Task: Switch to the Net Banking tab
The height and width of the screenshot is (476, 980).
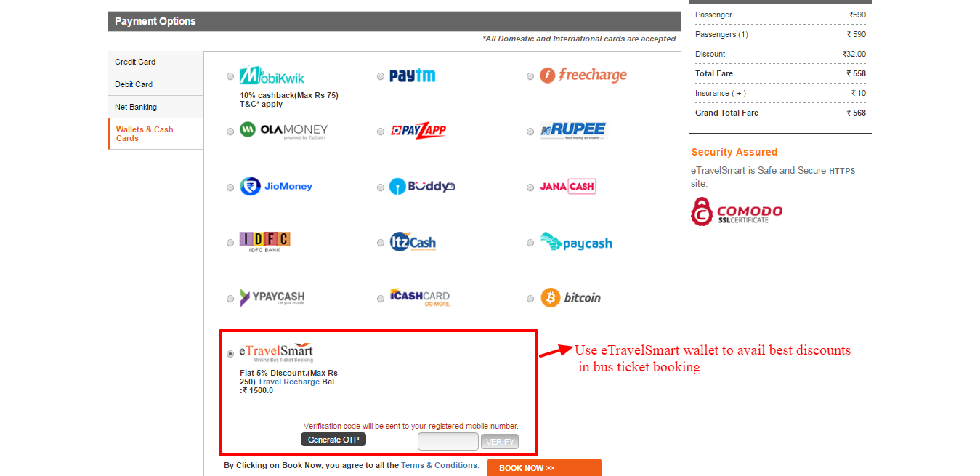Action: [155, 107]
